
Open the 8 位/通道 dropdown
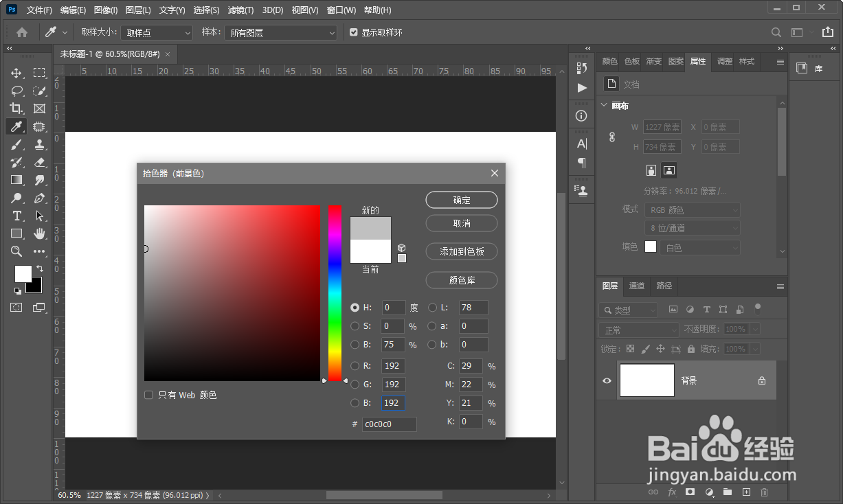tap(692, 228)
